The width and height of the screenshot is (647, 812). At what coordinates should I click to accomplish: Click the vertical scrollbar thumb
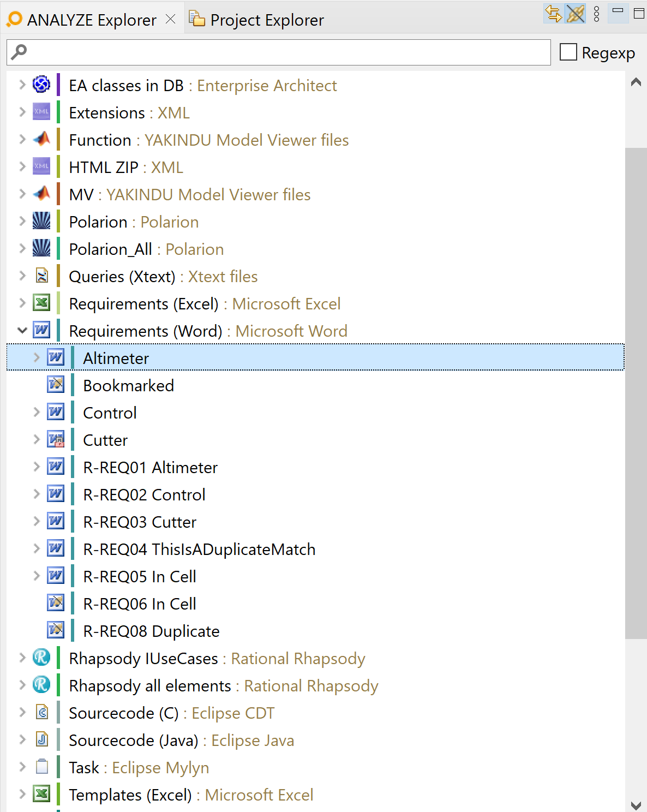(636, 393)
